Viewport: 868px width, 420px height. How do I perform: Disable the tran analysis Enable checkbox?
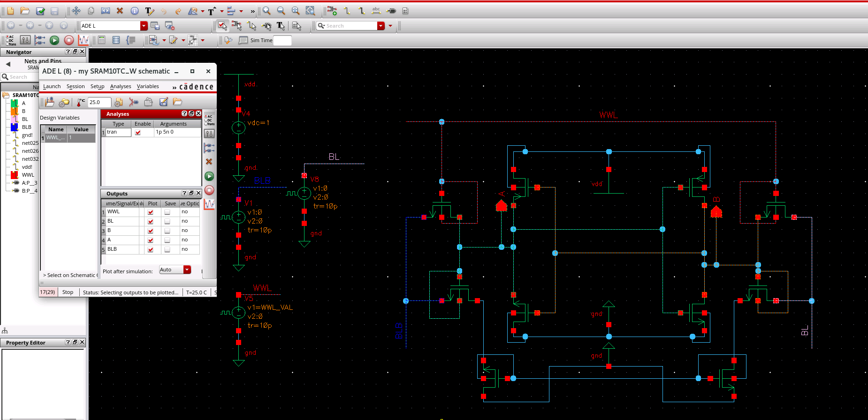(138, 133)
